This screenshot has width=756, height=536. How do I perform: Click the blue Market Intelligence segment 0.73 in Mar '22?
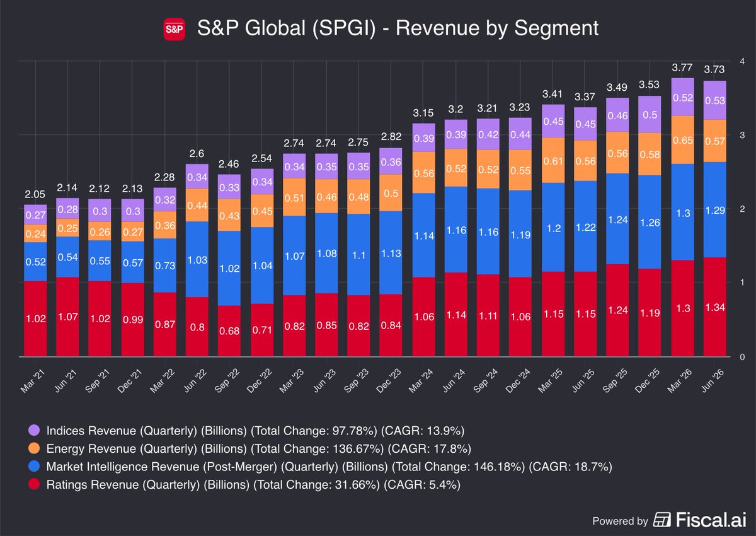tap(164, 265)
